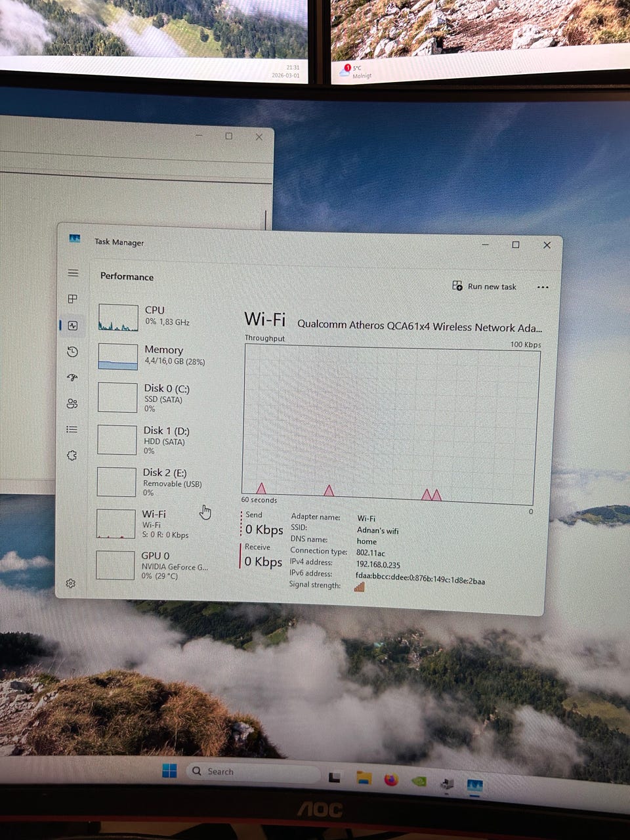630x840 pixels.
Task: Close the background window behind Task Manager
Action: click(259, 137)
